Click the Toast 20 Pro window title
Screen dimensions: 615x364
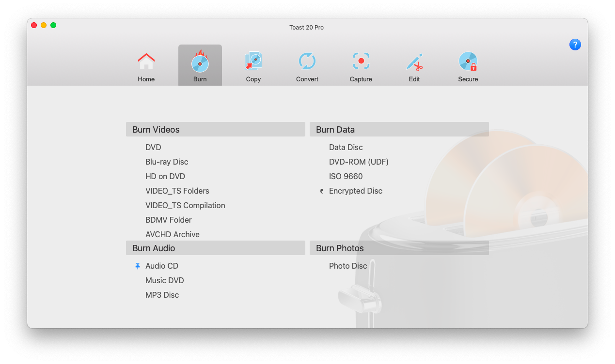pyautogui.click(x=307, y=28)
